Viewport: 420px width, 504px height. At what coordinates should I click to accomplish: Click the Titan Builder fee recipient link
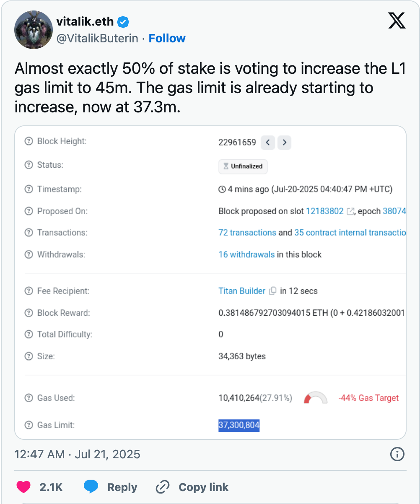tap(242, 291)
